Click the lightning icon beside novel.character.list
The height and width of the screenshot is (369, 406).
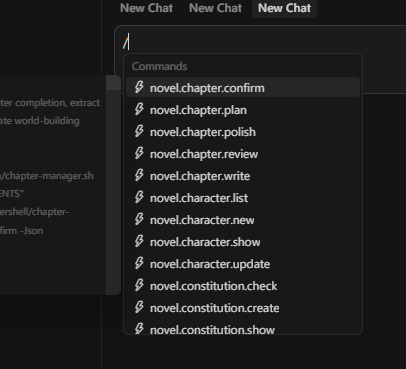pos(139,198)
